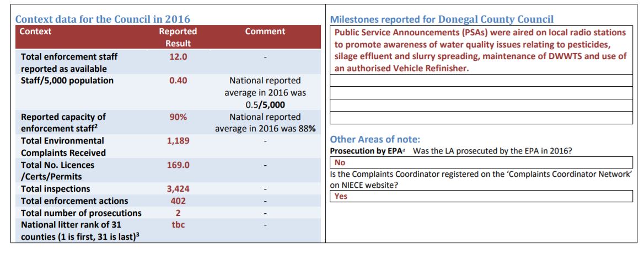The width and height of the screenshot is (644, 253).
Task: Click the 1,189 complaints received value
Action: [178, 141]
